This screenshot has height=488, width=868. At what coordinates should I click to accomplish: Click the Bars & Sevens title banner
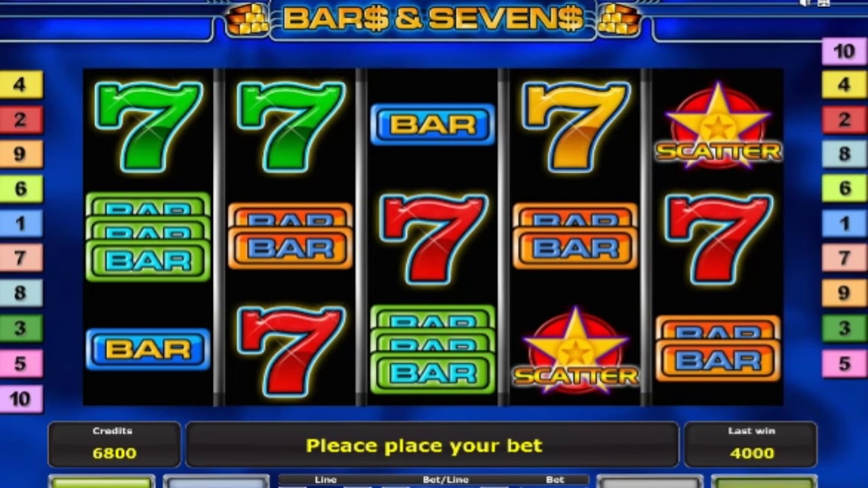433,19
